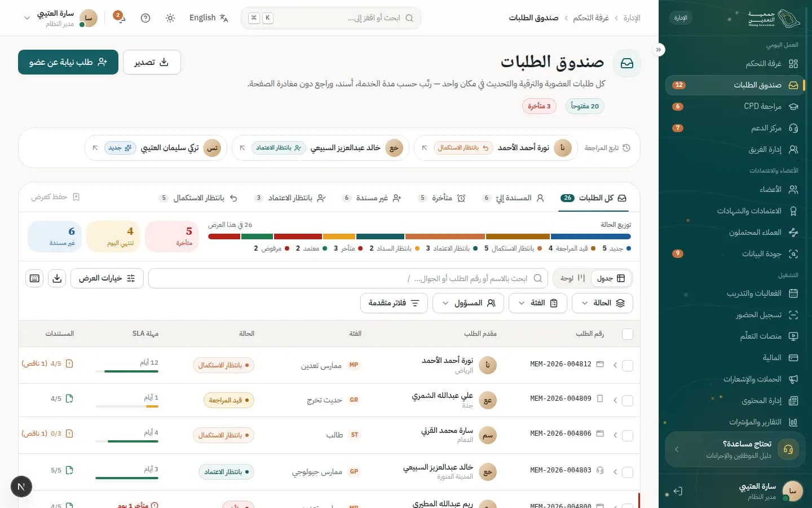Viewport: 812px width, 508px height.
Task: Open the الحالة filter dropdown
Action: (x=602, y=303)
